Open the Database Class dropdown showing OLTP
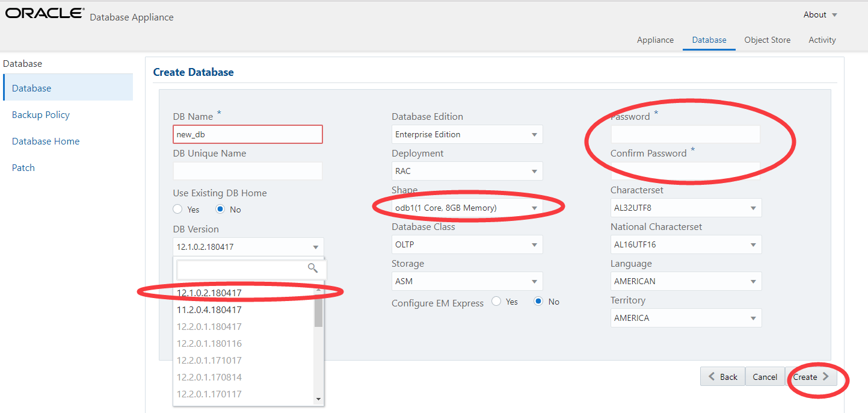Viewport: 868px width, 413px height. (x=467, y=244)
